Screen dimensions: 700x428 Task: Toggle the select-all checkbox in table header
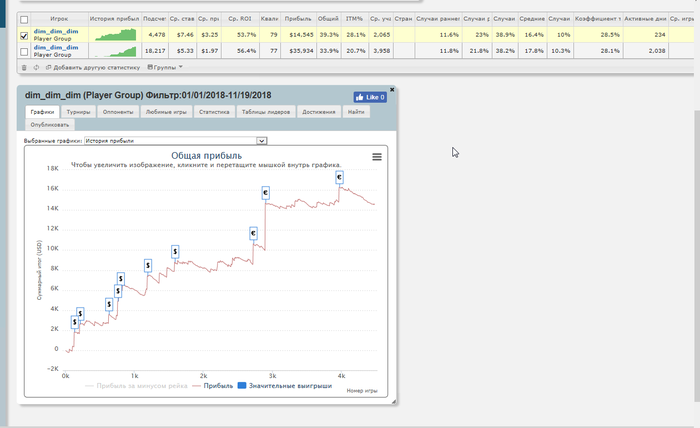pyautogui.click(x=24, y=20)
